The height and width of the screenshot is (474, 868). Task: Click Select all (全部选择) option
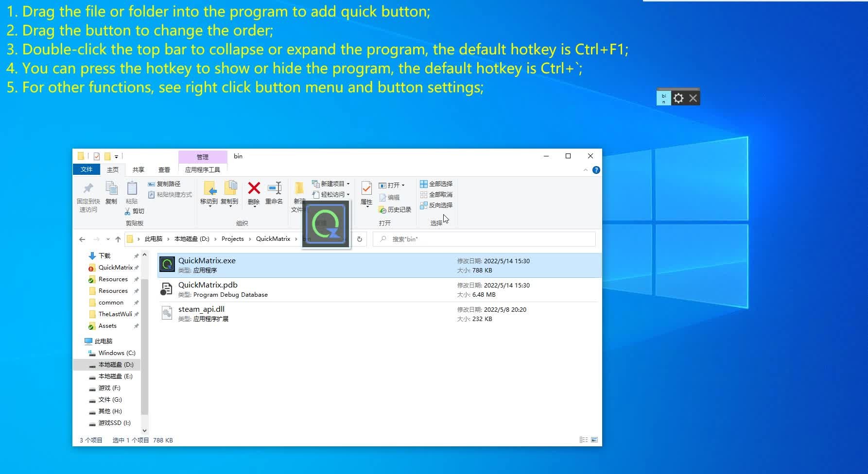tap(436, 184)
